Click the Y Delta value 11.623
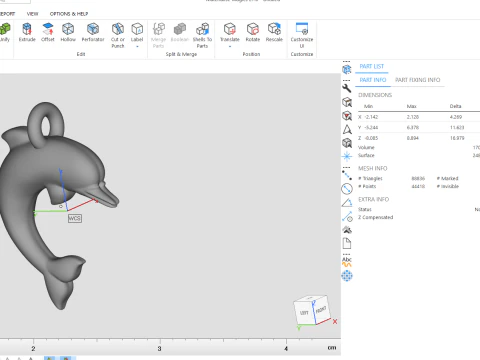Viewport: 480px width, 360px height. (457, 128)
